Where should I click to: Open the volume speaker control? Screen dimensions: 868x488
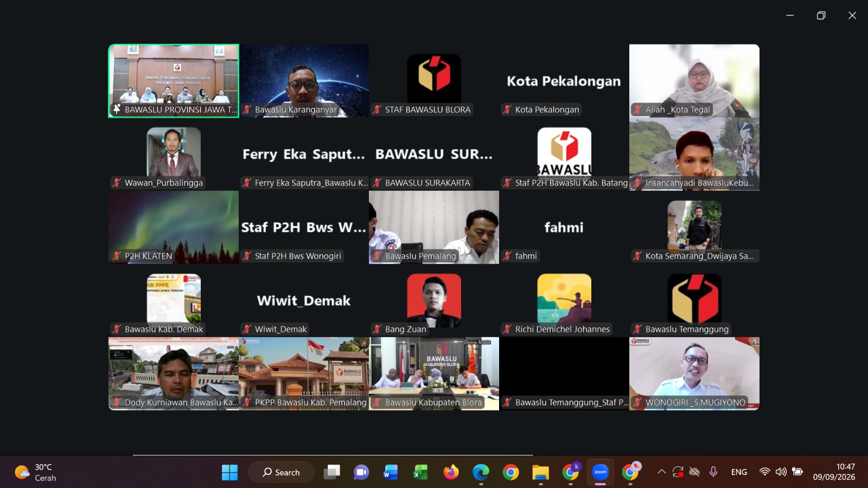tap(781, 472)
